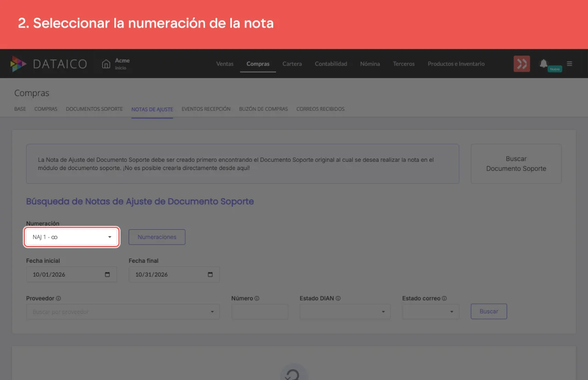The image size is (588, 380).
Task: Open the Contabilidad menu
Action: point(331,64)
